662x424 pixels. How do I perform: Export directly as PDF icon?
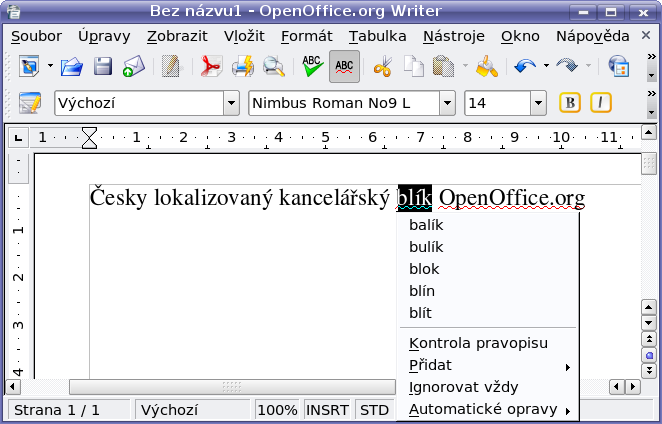click(211, 66)
